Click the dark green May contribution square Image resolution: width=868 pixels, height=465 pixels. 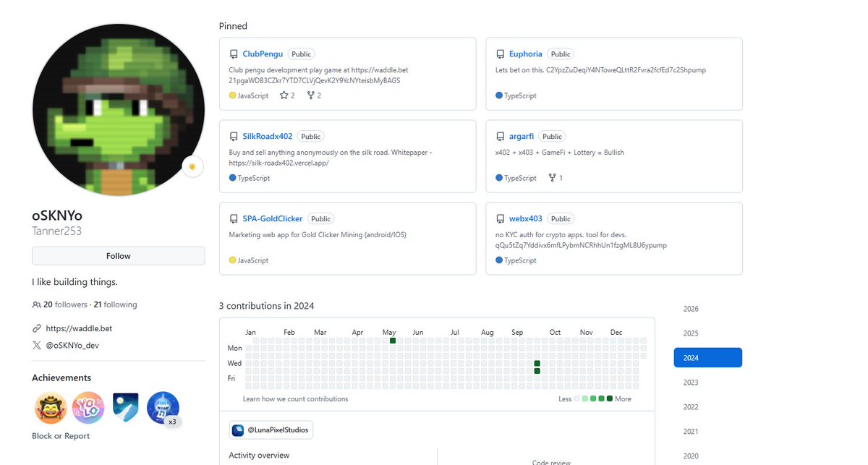click(393, 341)
